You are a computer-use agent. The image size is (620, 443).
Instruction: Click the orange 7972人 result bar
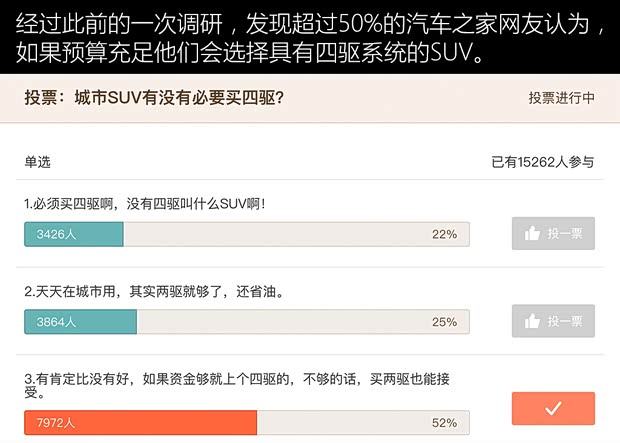pos(140,423)
